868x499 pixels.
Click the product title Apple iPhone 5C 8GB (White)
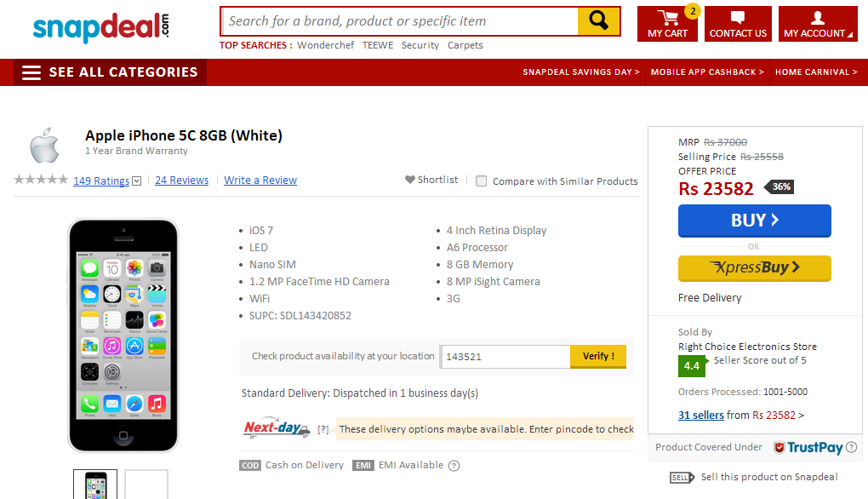click(184, 135)
